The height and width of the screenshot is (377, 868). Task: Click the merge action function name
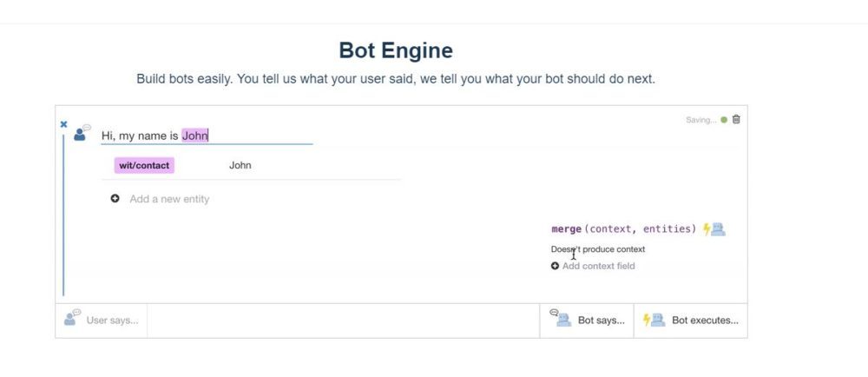click(566, 229)
